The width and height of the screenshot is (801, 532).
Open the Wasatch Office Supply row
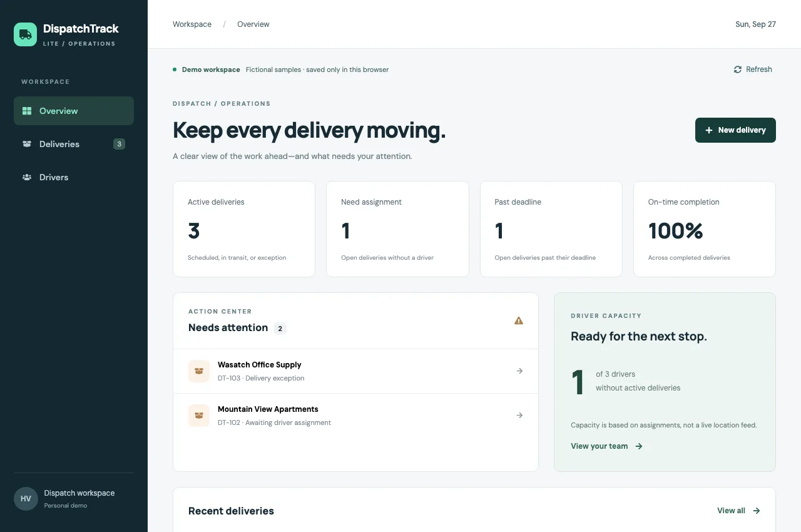(x=355, y=371)
